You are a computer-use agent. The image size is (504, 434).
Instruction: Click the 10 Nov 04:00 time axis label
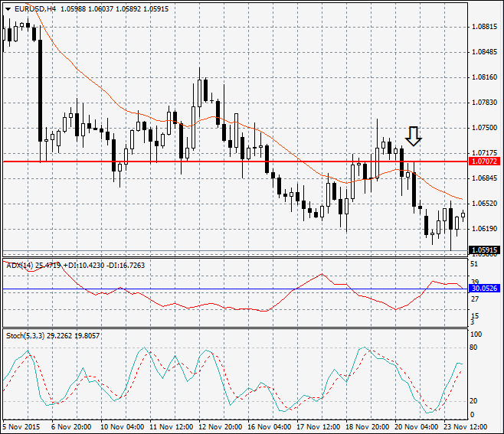(122, 427)
